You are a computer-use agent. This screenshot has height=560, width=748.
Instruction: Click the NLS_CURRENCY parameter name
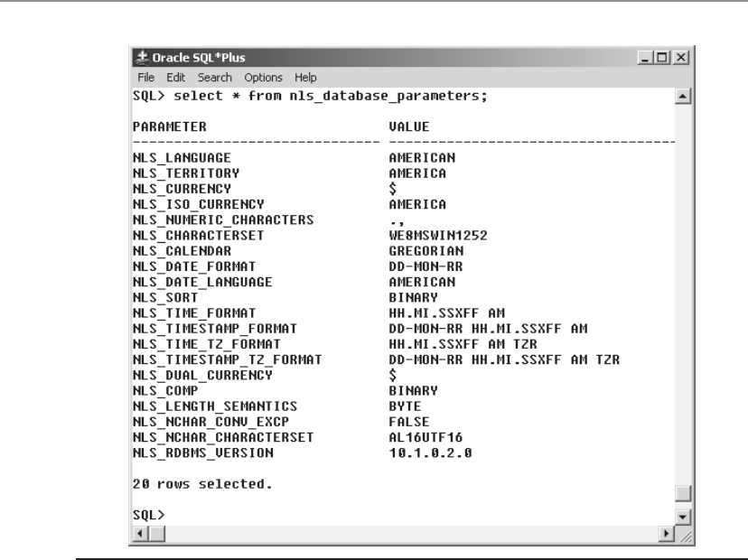click(x=182, y=189)
